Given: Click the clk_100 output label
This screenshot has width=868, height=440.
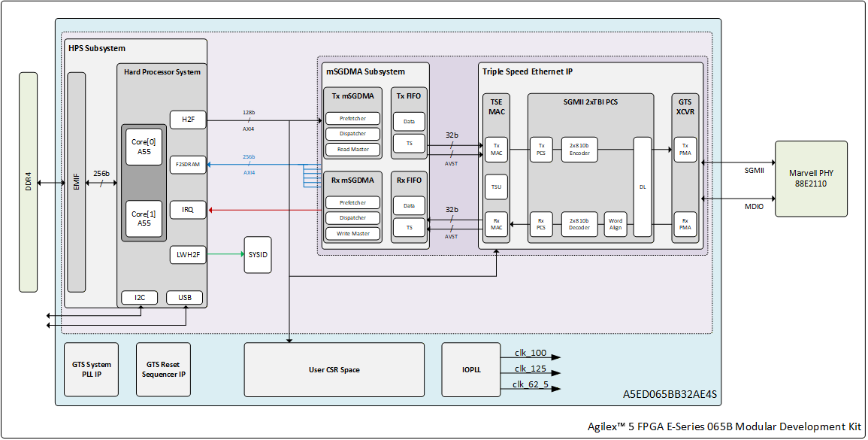Looking at the screenshot, I should [531, 353].
